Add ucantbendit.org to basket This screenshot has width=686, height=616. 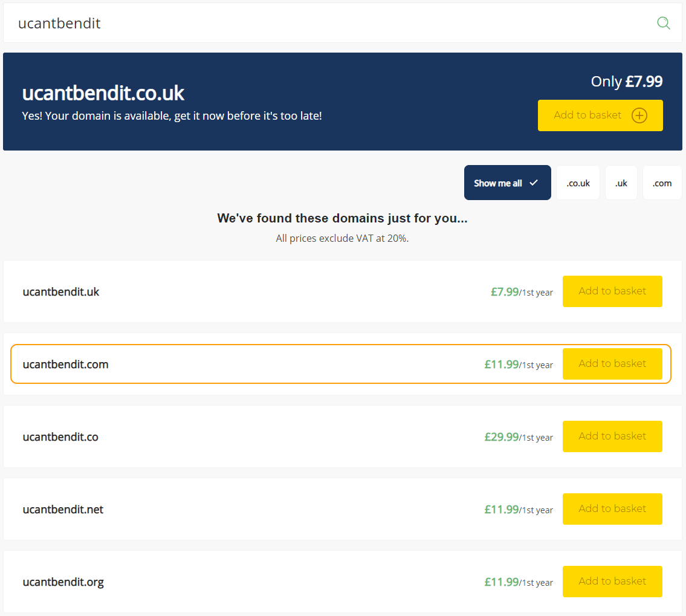pyautogui.click(x=612, y=582)
